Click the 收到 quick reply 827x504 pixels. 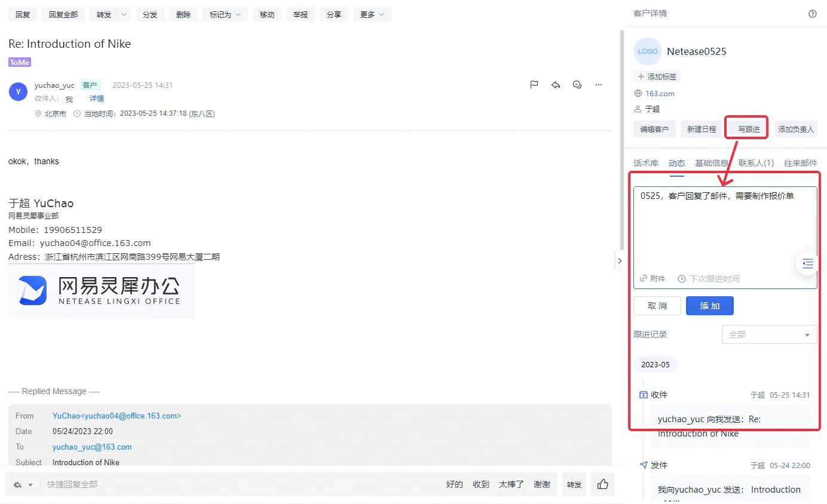481,484
